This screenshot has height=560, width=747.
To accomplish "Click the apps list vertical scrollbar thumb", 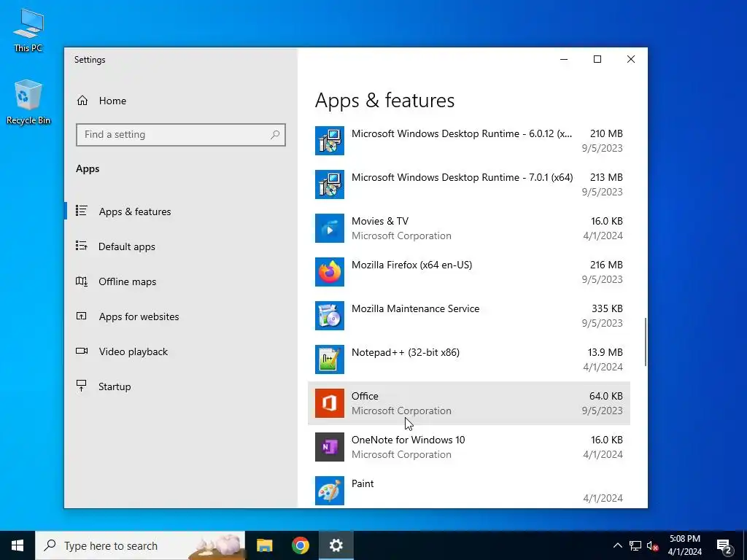I will (646, 342).
